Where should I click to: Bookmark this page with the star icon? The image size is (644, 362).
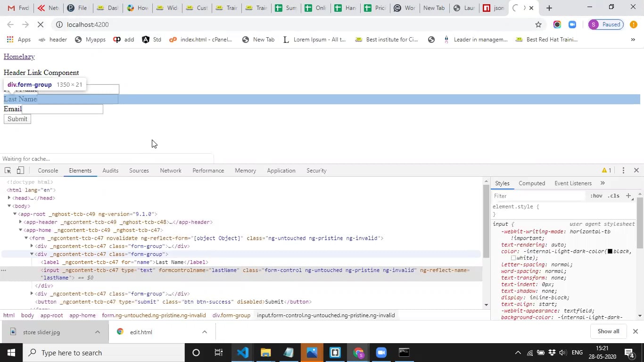point(538,25)
